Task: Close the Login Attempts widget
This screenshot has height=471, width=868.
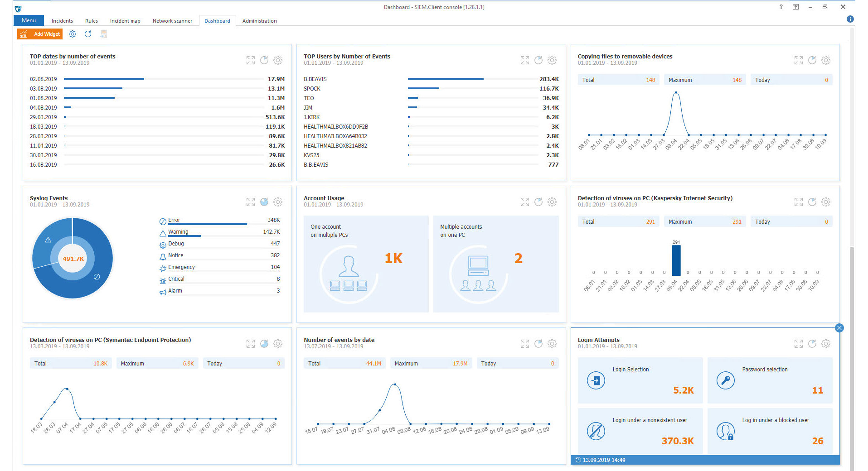Action: point(839,328)
